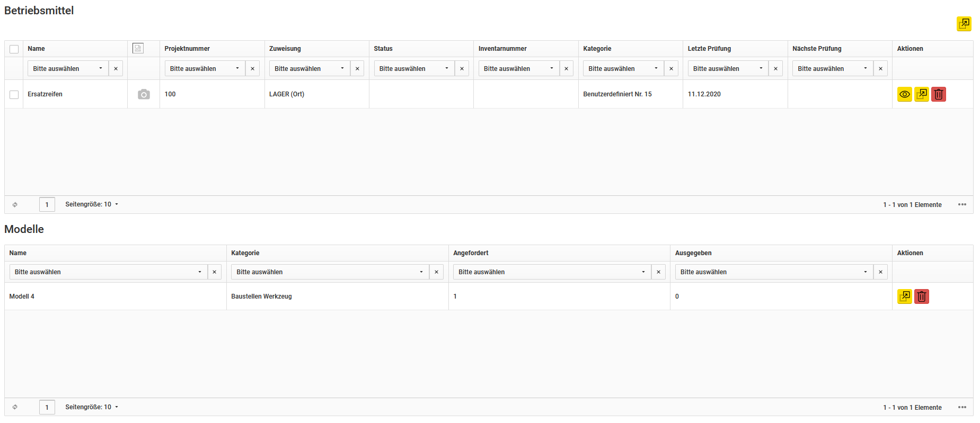Clear Modelle Name filter
This screenshot has height=423, width=980.
coord(215,272)
